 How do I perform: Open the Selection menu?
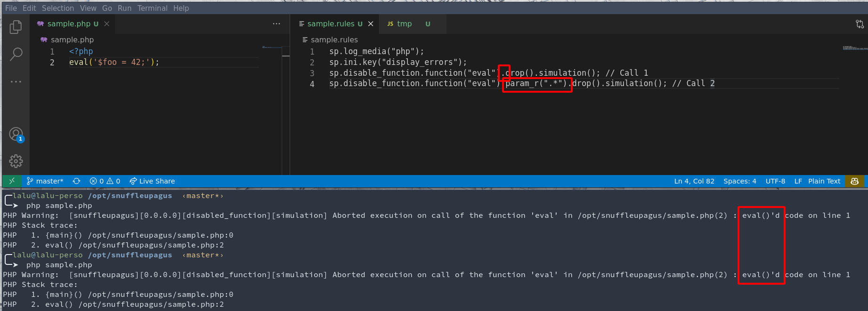point(58,8)
